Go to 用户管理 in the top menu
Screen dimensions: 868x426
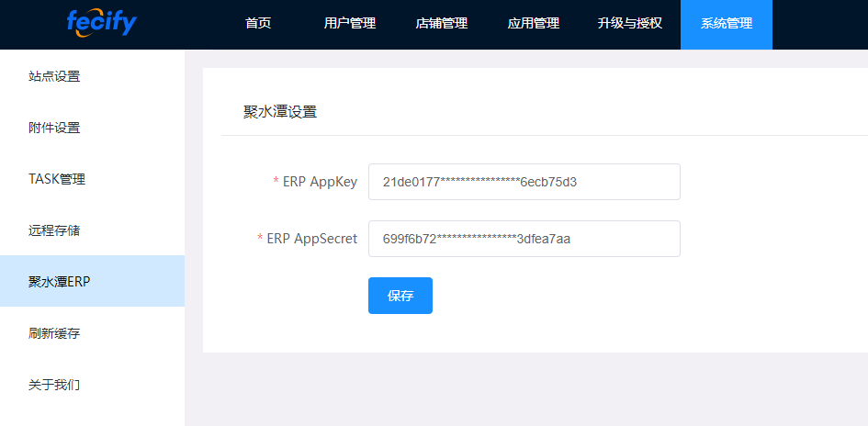pos(350,24)
